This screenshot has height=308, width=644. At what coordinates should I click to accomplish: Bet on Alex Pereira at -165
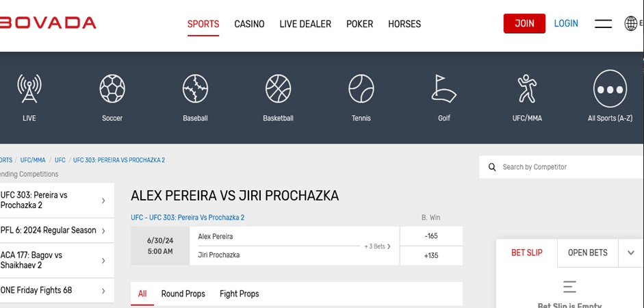pyautogui.click(x=431, y=236)
